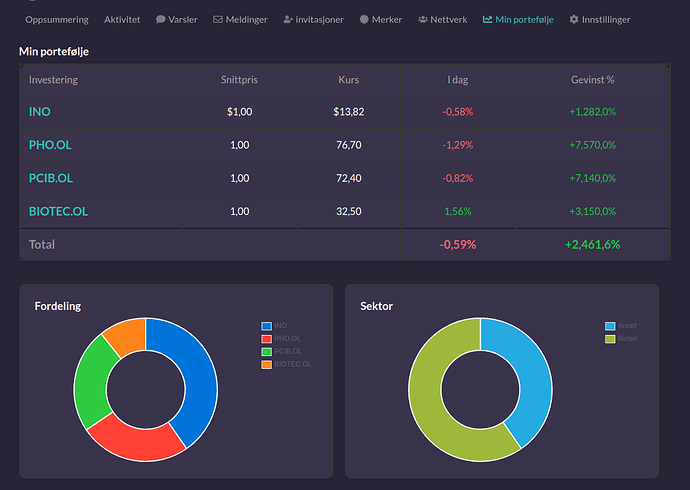
Task: Toggle the orange BIOTEC.OL legend swatch
Action: click(266, 364)
